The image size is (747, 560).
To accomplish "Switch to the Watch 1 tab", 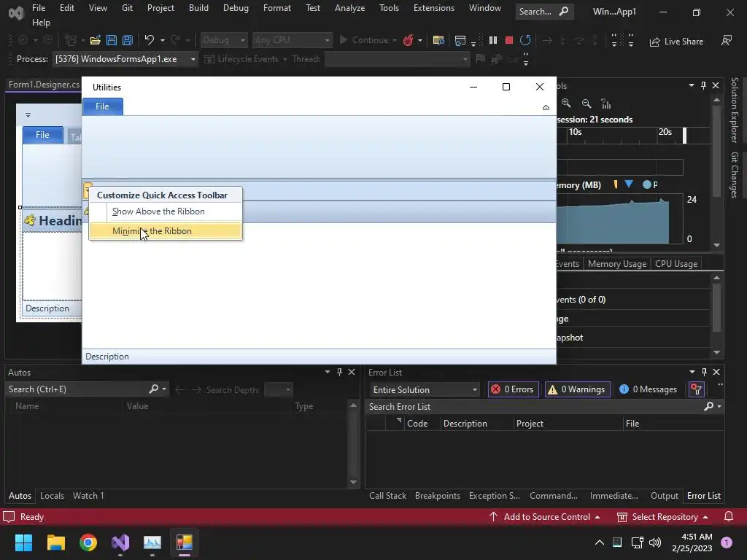I will (x=88, y=496).
